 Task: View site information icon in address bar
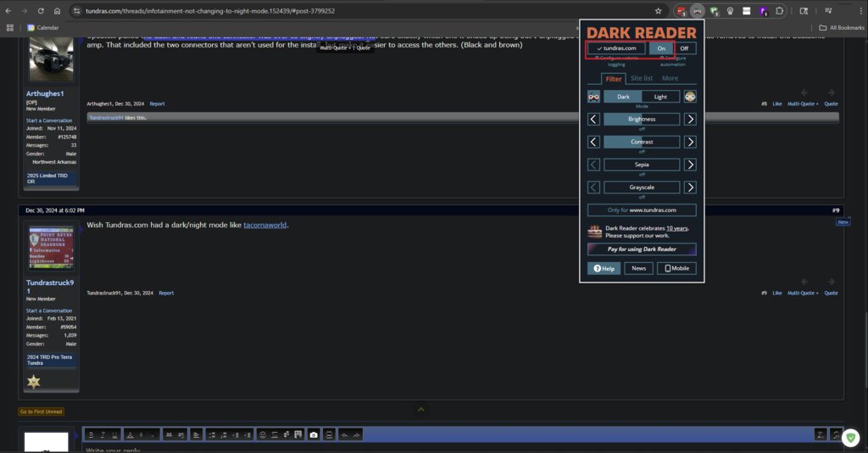(x=77, y=11)
